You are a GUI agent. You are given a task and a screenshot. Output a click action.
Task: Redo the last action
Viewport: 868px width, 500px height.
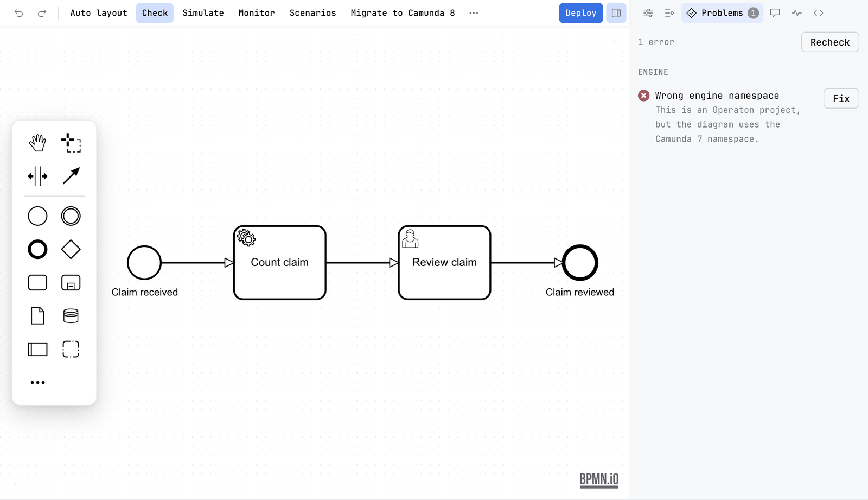pos(42,13)
